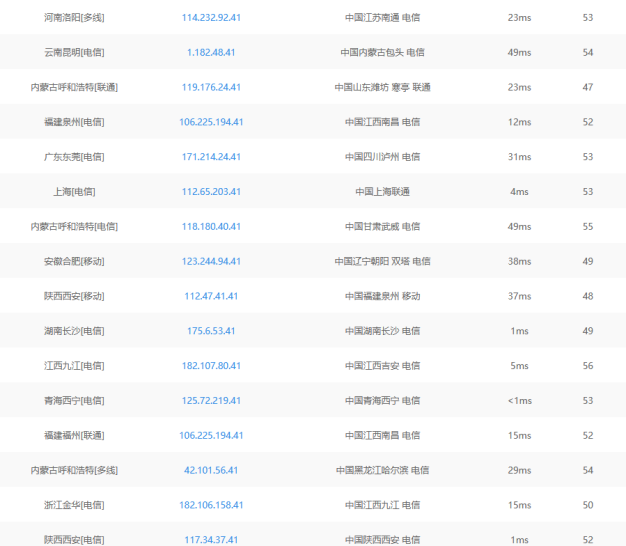Click the 4ms response time value
This screenshot has height=546, width=626.
coord(519,192)
